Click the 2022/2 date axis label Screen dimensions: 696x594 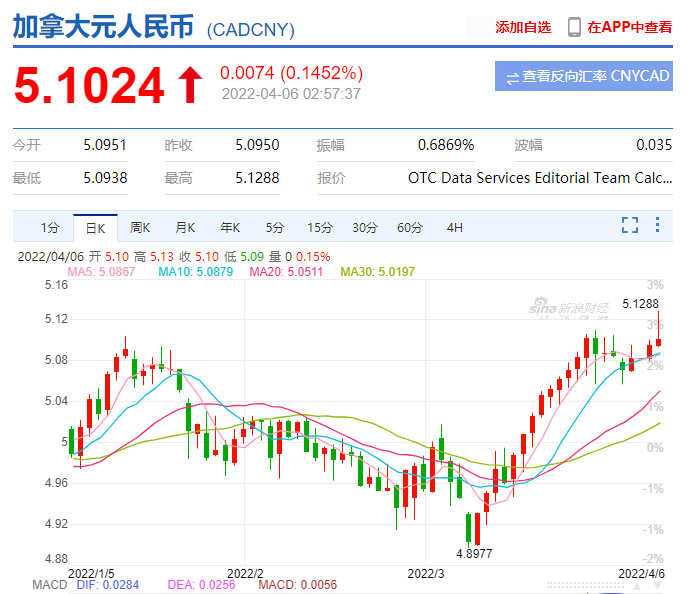tap(245, 574)
